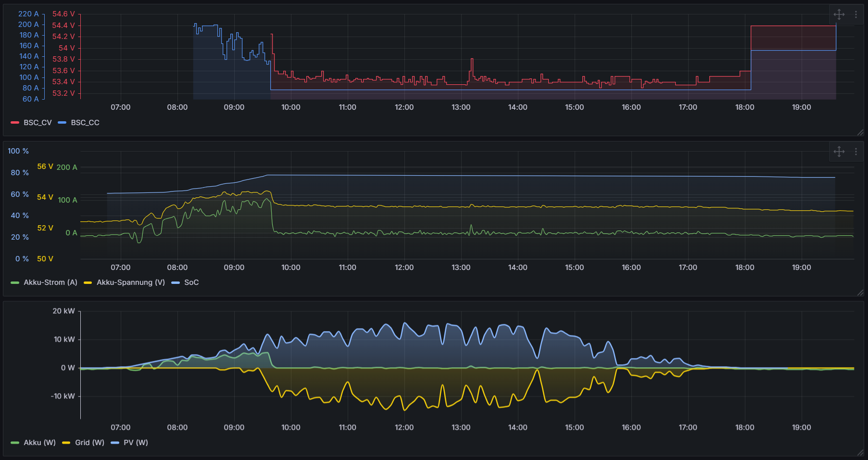Click the yellow Grid (W) legend marker

pyautogui.click(x=65, y=442)
